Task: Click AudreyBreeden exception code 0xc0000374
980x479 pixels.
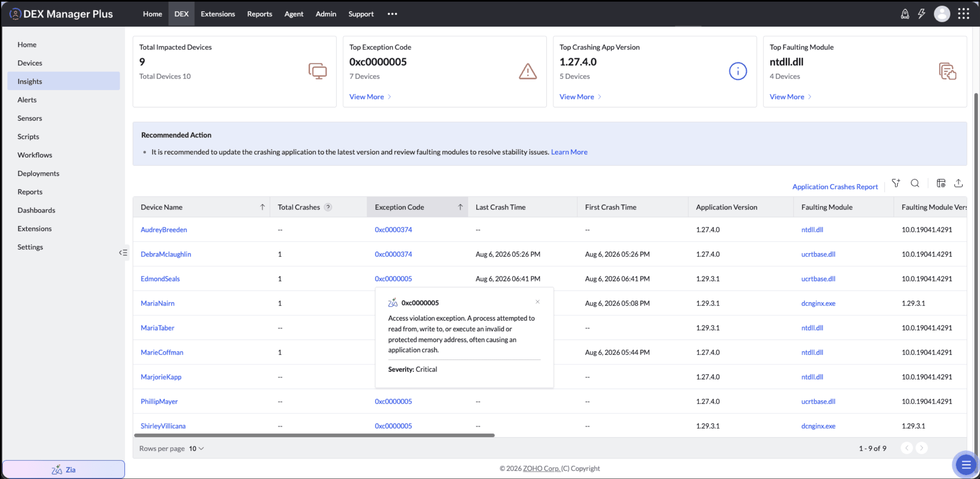Action: pos(393,230)
